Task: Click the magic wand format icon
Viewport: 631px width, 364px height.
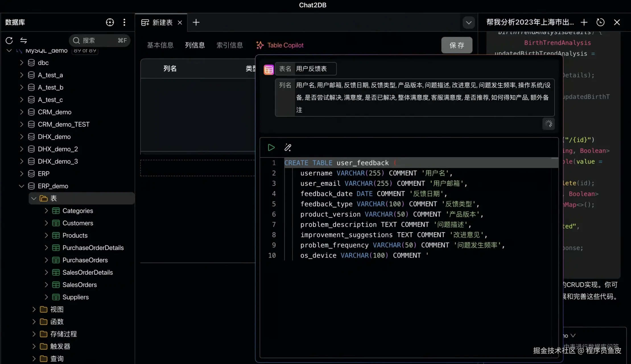Action: point(288,148)
